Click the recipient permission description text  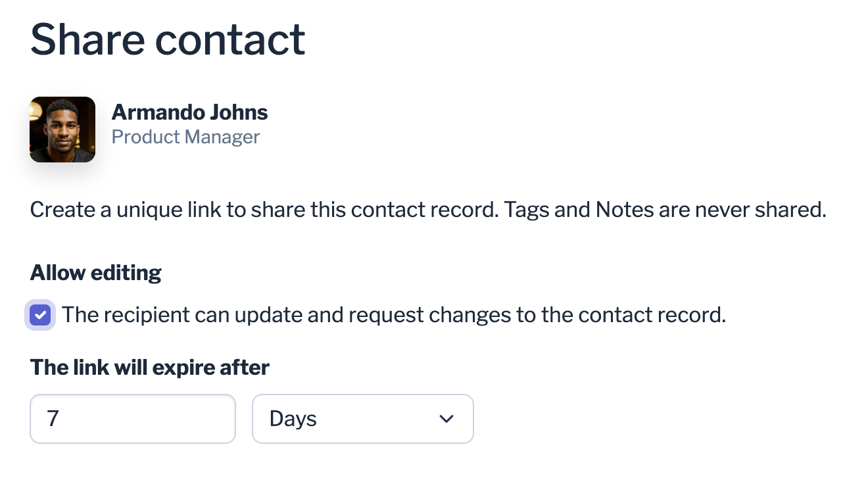[395, 315]
